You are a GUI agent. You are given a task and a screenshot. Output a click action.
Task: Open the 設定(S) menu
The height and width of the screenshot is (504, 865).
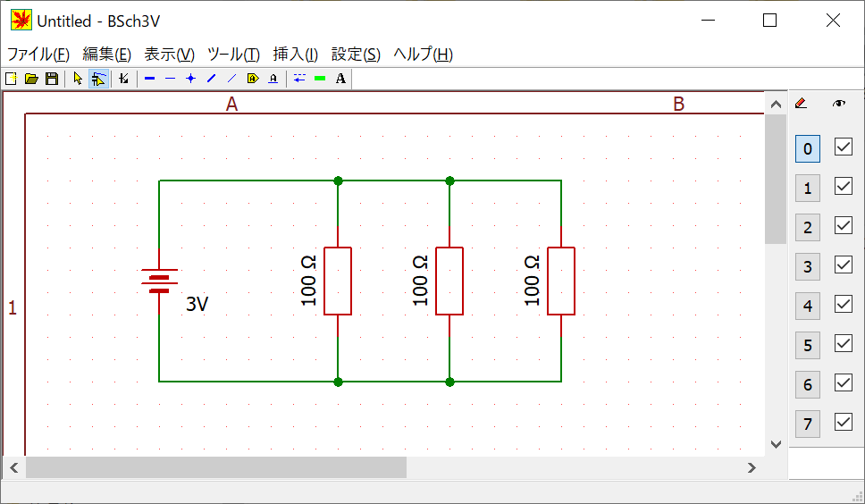point(356,54)
